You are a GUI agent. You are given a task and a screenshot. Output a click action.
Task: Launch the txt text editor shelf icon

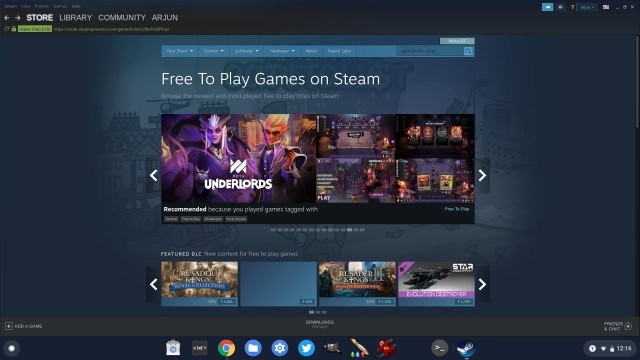[200, 348]
